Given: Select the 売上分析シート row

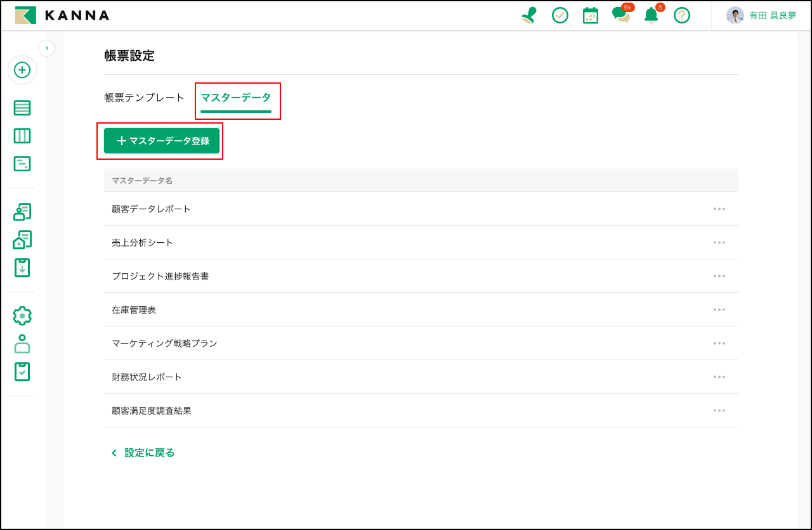Looking at the screenshot, I should coord(143,242).
